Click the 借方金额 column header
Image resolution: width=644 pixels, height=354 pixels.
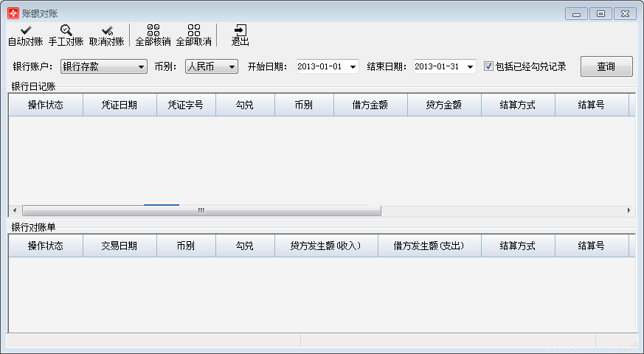[370, 105]
